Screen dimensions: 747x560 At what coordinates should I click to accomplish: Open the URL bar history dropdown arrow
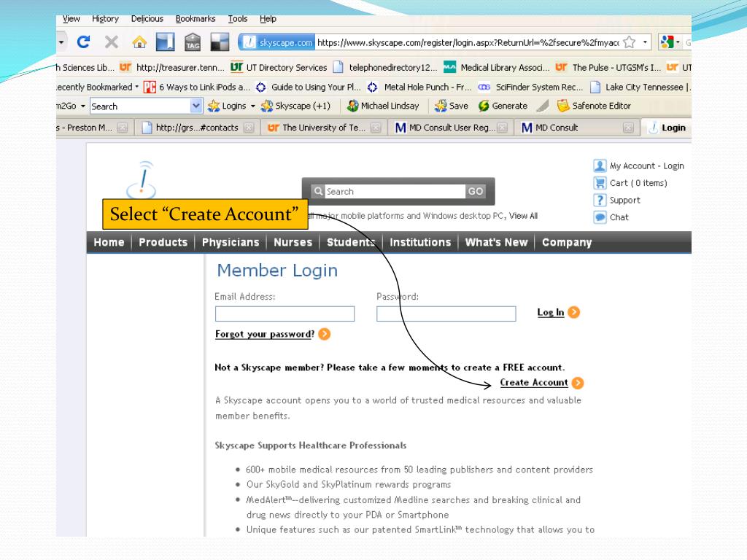tap(645, 42)
